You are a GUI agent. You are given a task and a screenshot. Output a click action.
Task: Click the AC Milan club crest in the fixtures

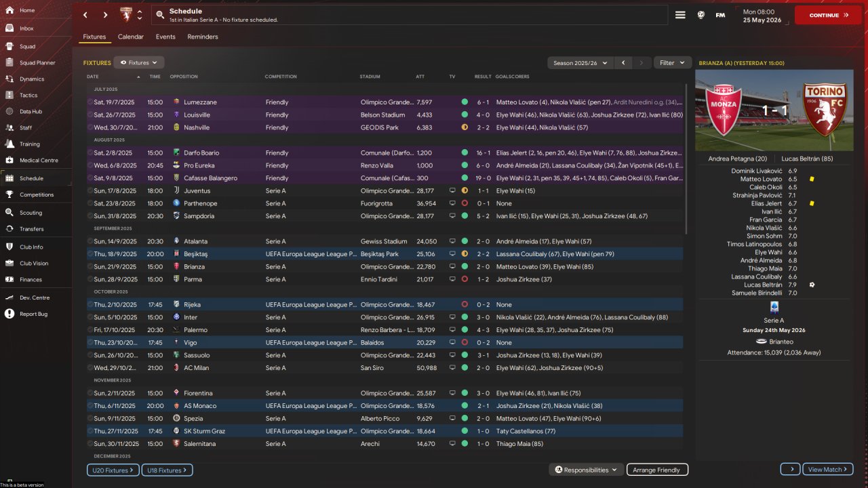pos(176,368)
